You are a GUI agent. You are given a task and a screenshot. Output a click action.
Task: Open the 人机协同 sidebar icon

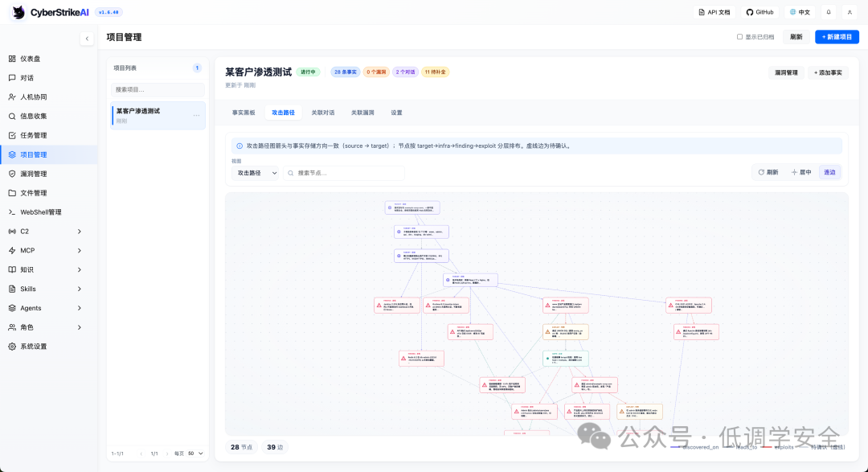tap(12, 97)
